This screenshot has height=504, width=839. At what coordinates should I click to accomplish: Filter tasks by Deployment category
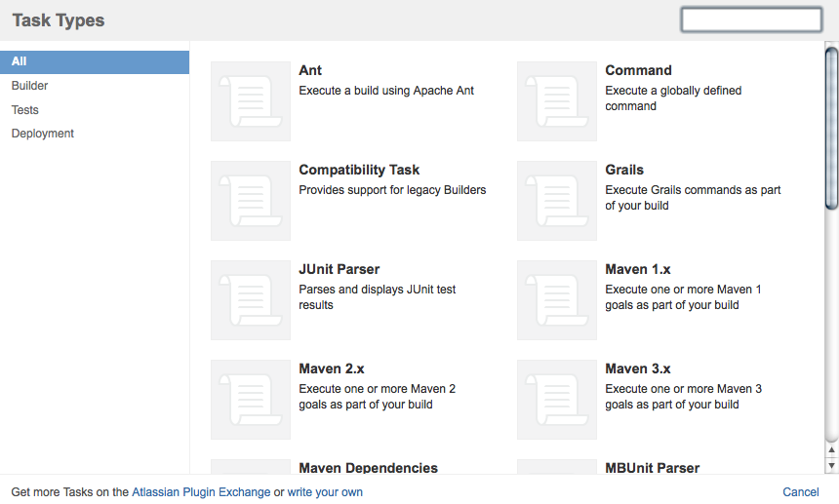[43, 134]
